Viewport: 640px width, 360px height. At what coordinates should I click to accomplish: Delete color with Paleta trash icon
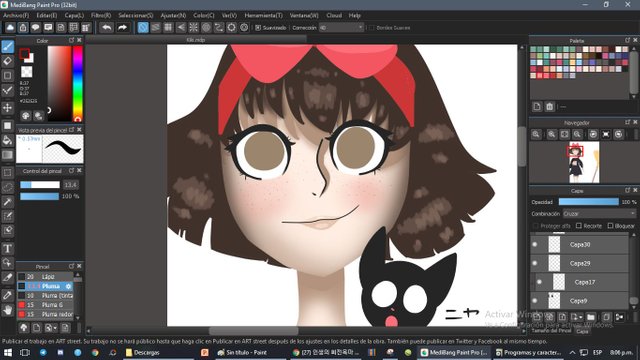549,107
